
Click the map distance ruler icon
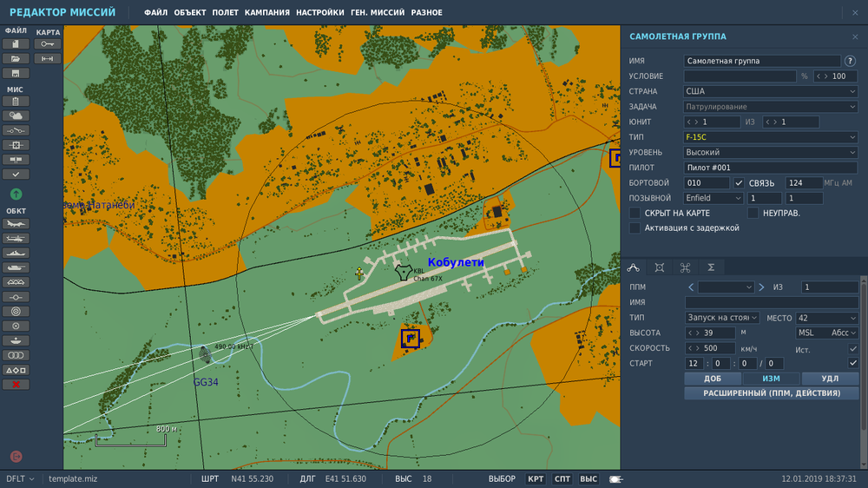[48, 59]
